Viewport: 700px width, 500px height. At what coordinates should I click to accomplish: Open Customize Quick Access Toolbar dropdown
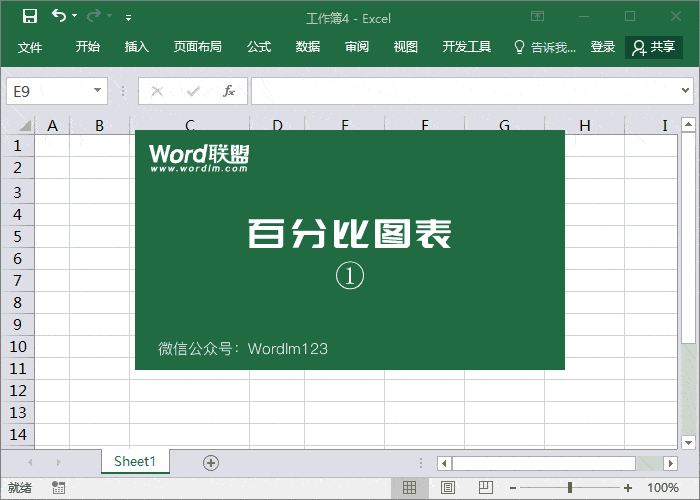tap(129, 18)
